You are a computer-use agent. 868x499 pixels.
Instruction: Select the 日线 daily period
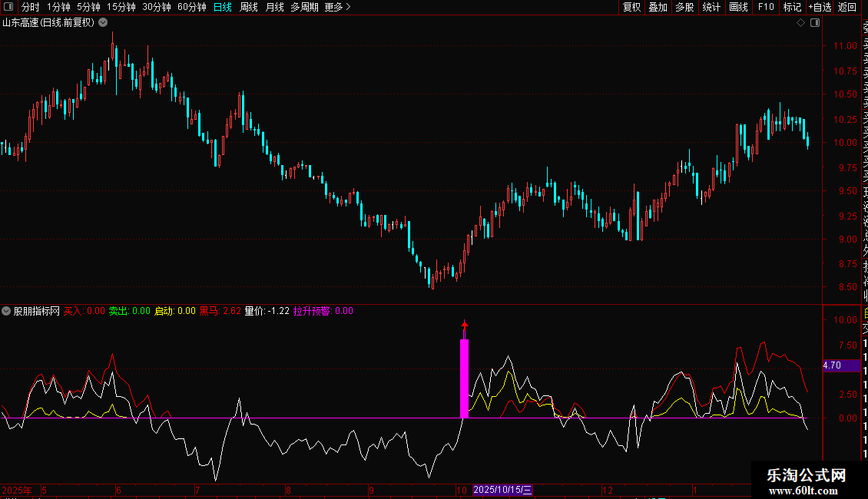tap(223, 7)
